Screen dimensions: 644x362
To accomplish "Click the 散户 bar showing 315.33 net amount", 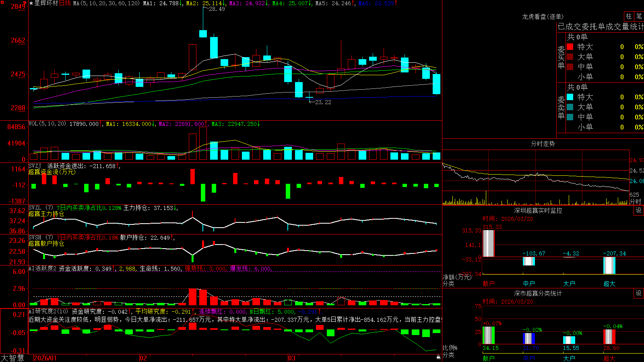I will click(x=488, y=243).
